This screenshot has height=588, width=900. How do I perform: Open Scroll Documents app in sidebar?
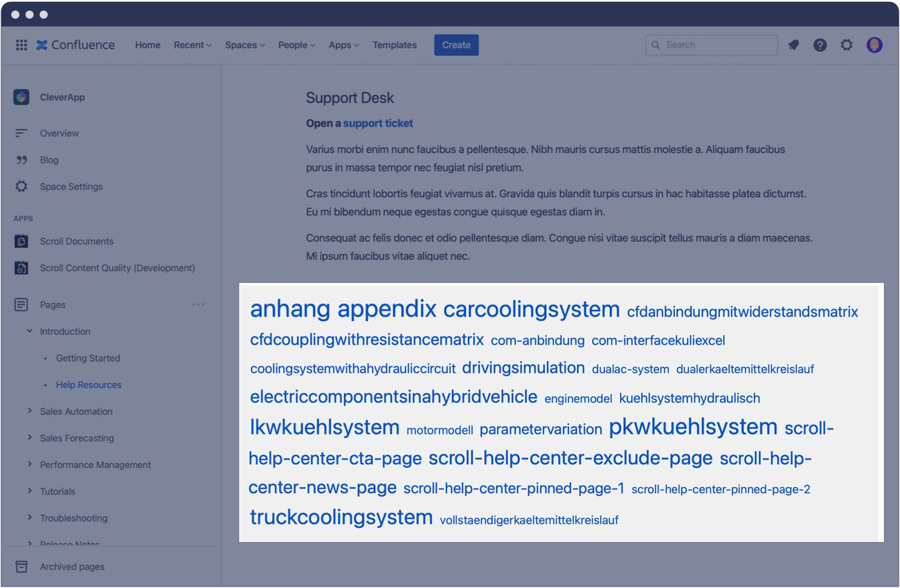point(76,241)
